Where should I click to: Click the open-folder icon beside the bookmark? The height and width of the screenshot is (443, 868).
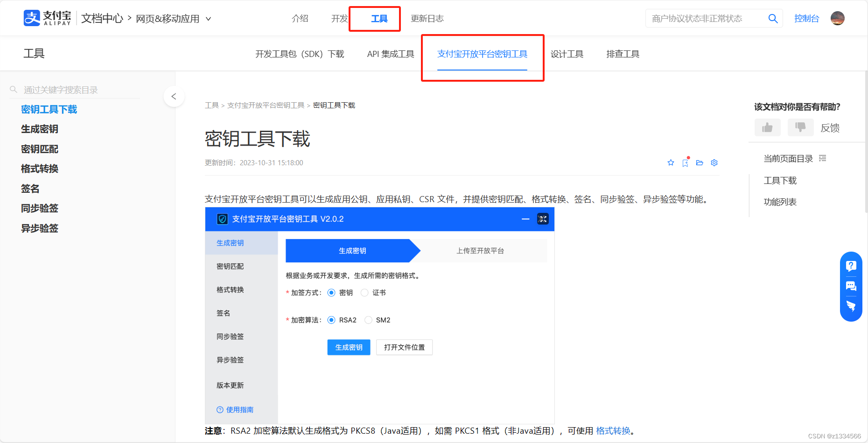click(x=700, y=162)
